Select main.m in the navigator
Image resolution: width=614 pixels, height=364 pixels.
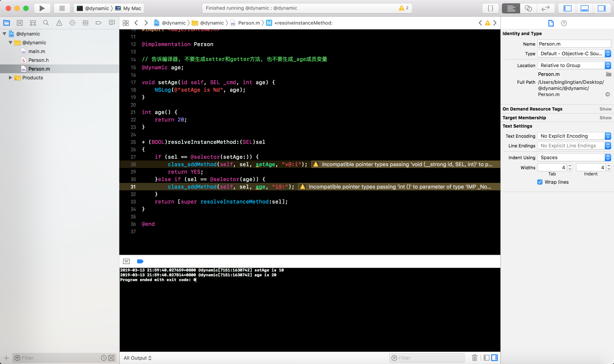37,52
